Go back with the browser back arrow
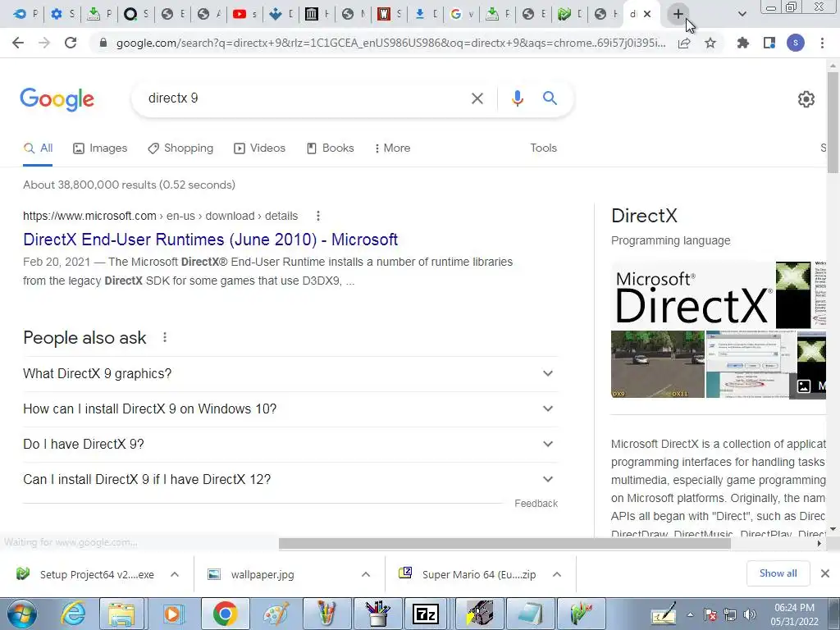The image size is (840, 630). pos(18,43)
